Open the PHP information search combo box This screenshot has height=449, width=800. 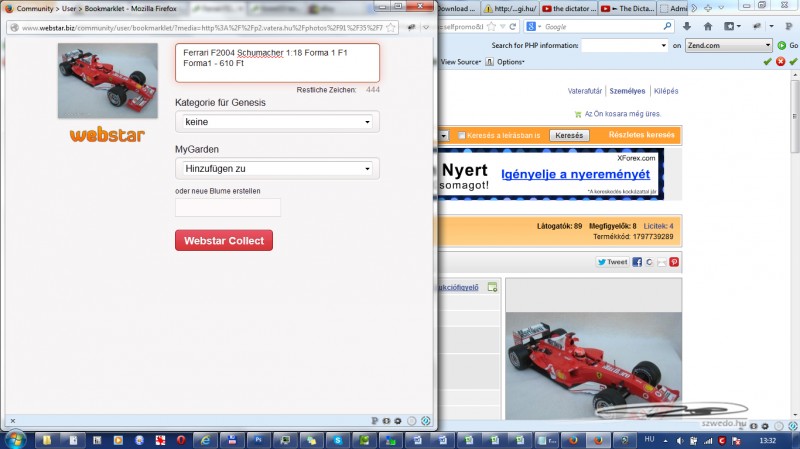624,45
